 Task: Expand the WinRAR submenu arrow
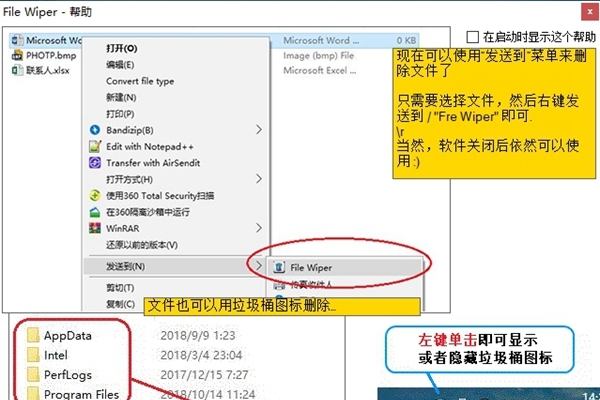point(259,228)
